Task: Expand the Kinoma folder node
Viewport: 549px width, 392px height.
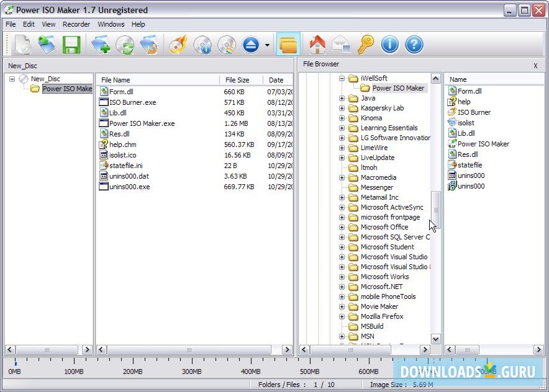Action: point(342,118)
